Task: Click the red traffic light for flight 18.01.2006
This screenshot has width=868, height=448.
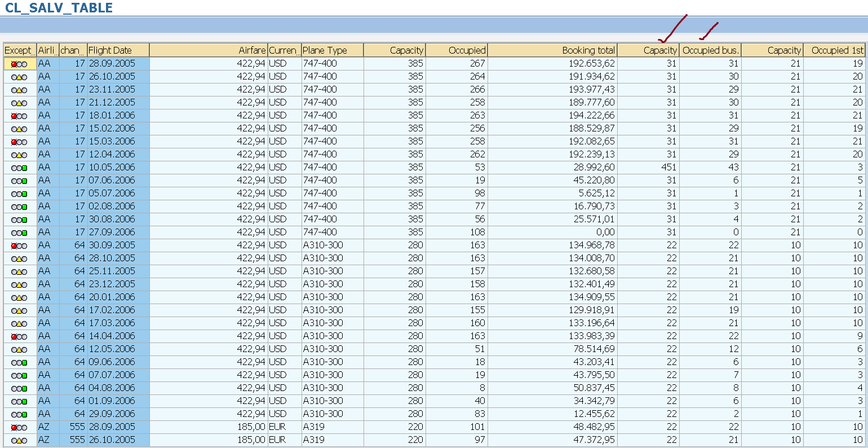Action: pos(19,116)
